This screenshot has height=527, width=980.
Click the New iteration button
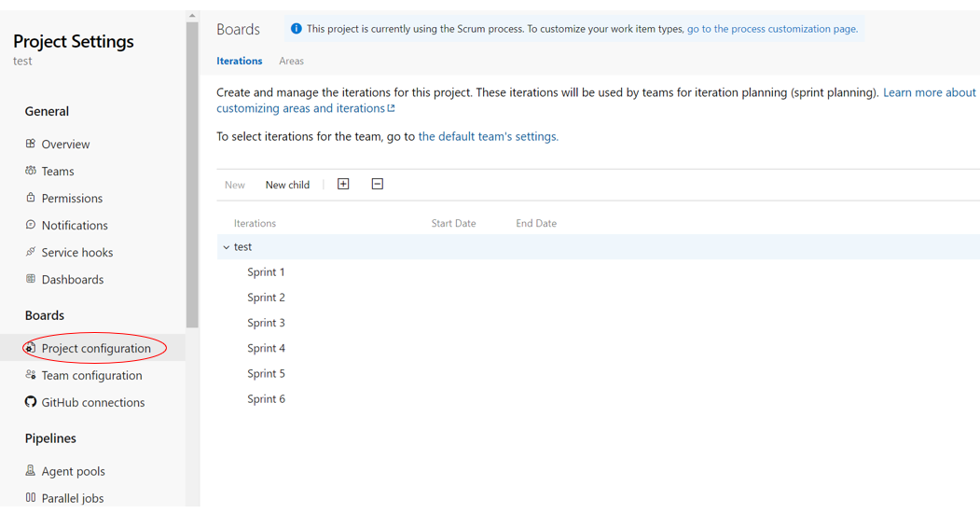[235, 185]
